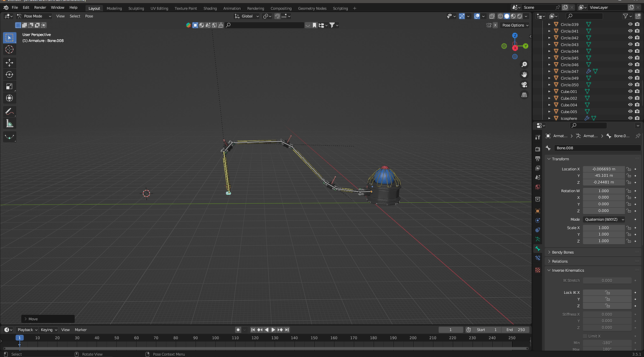Adjust the Location Y value slider
Viewport: 644px width, 357px height.
pyautogui.click(x=604, y=175)
